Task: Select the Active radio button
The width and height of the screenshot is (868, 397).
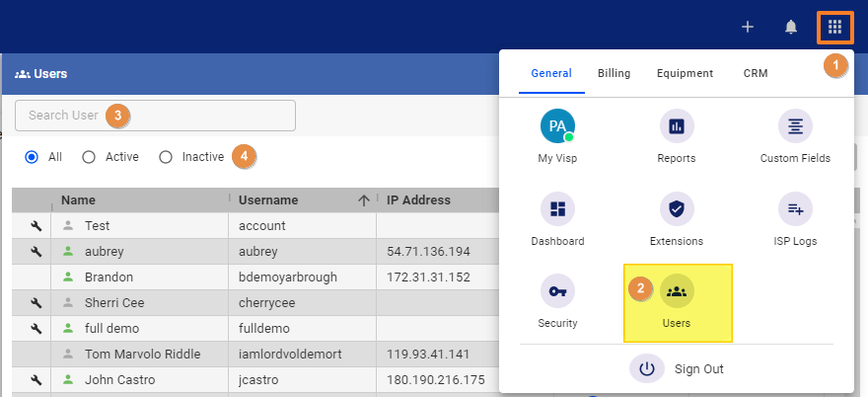Action: point(89,157)
